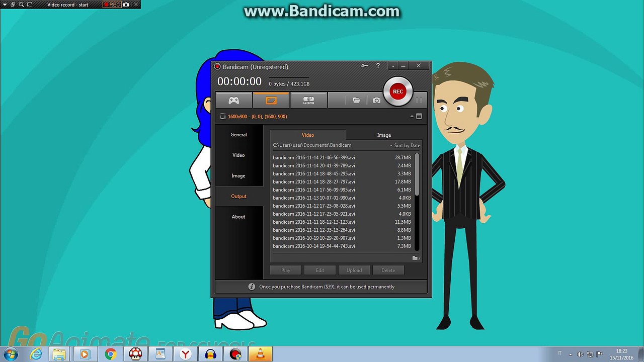The width and height of the screenshot is (644, 362).
Task: Click the REC button in top recording bar
Action: [112, 5]
